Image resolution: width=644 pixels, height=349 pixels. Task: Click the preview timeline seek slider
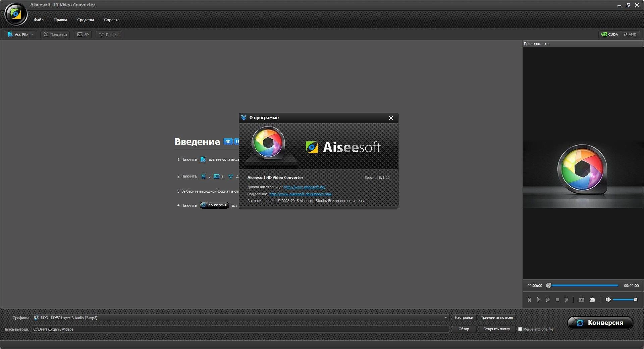583,286
